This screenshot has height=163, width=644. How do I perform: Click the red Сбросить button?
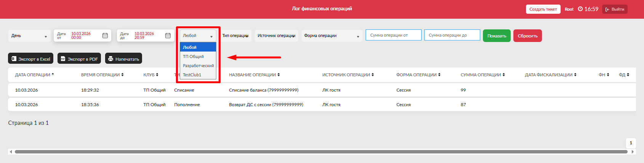coord(527,36)
